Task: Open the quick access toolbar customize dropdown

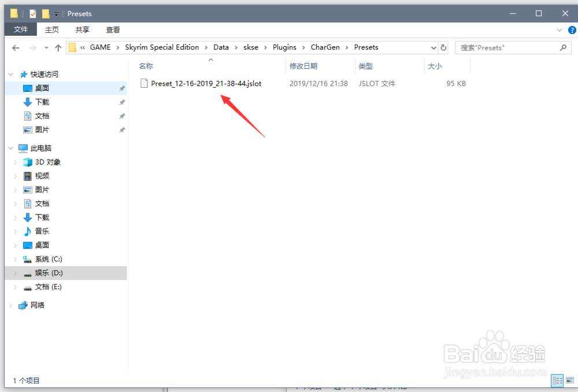Action: coord(56,14)
